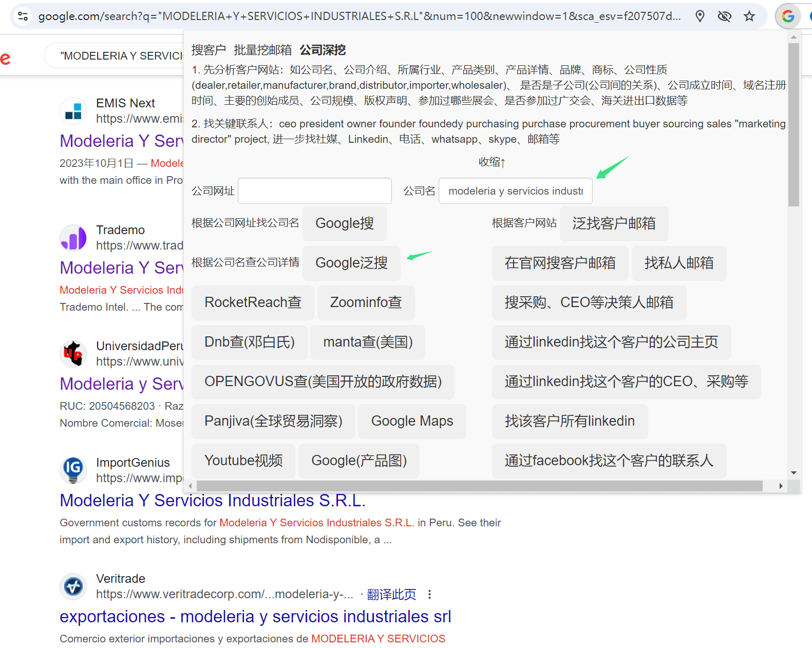Click the location pin icon in address bar
812x648 pixels.
click(700, 16)
